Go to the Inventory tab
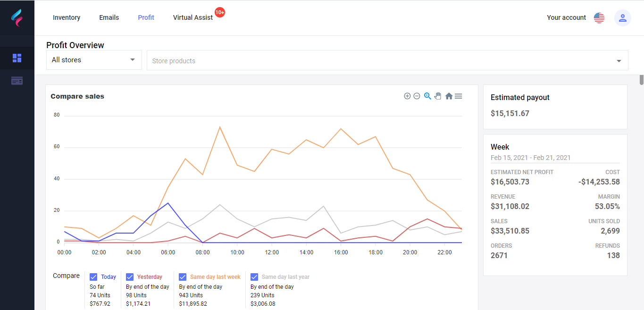The image size is (644, 310). [x=67, y=17]
